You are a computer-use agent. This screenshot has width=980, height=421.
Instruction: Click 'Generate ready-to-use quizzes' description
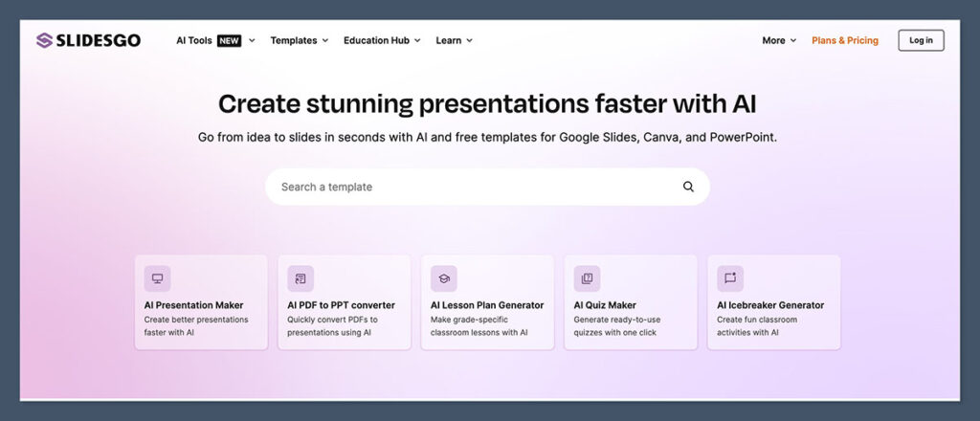617,326
